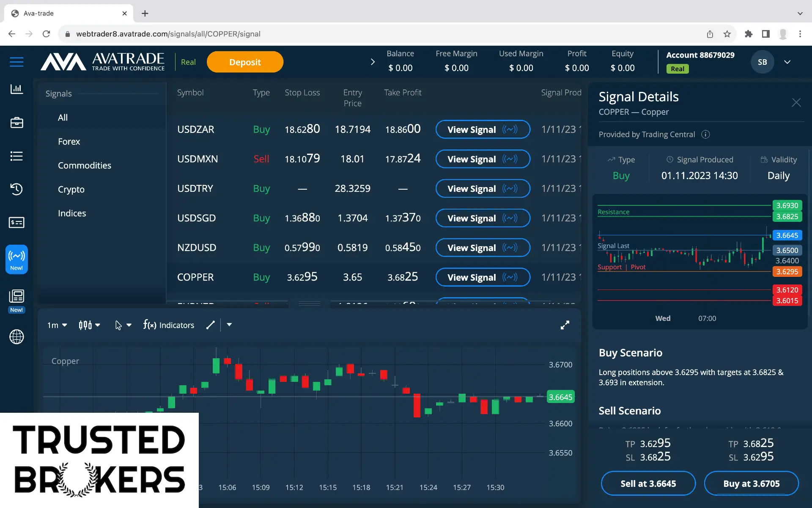Viewport: 812px width, 508px height.
Task: Open the chart trading sidebar icon
Action: pos(16,89)
